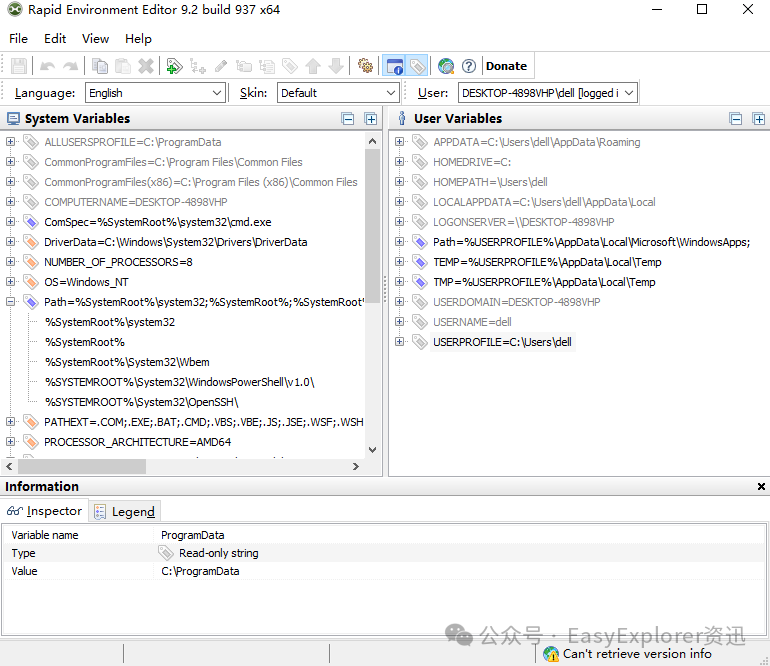Click the Donate button
The image size is (770, 666).
pos(506,66)
